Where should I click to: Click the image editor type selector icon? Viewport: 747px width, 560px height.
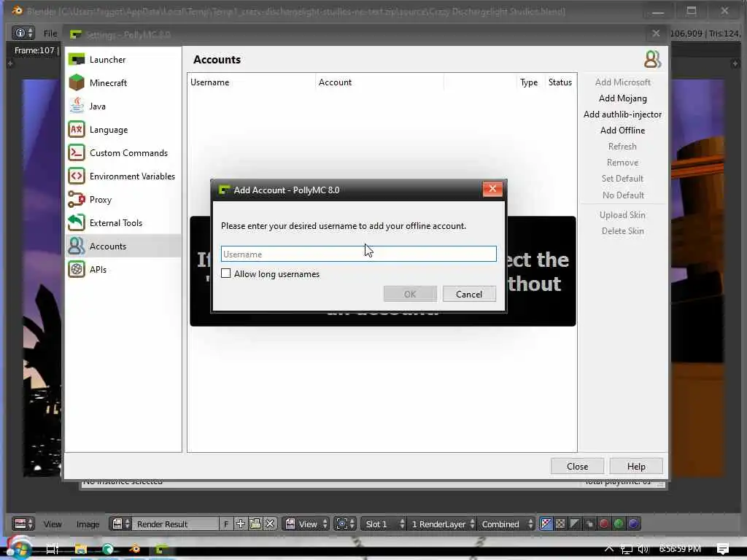pyautogui.click(x=23, y=524)
